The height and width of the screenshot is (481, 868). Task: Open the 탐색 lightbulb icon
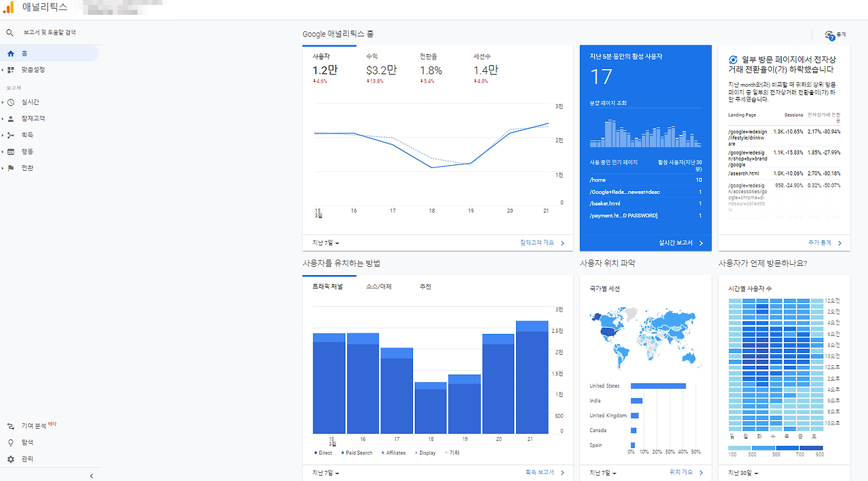(x=10, y=442)
